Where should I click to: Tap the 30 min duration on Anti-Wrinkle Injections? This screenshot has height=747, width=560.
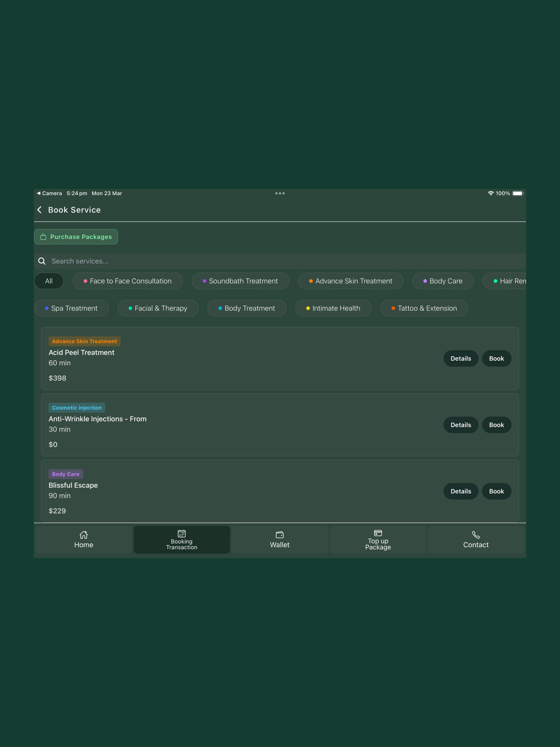point(60,429)
